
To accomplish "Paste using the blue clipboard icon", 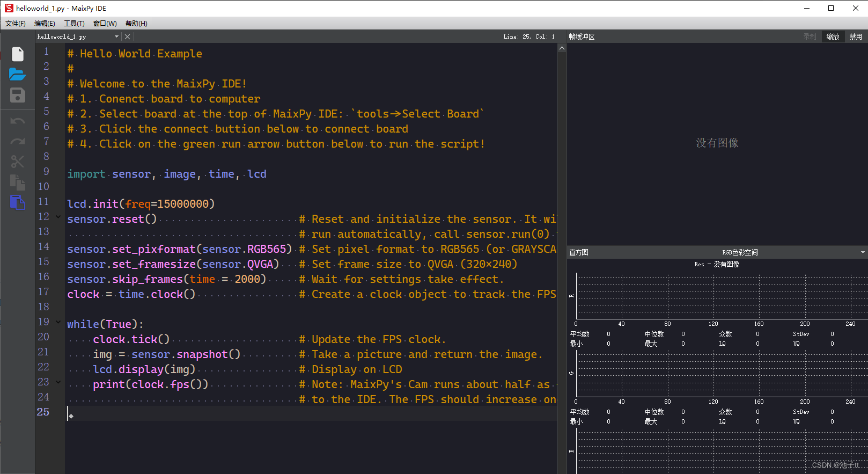I will coord(18,202).
